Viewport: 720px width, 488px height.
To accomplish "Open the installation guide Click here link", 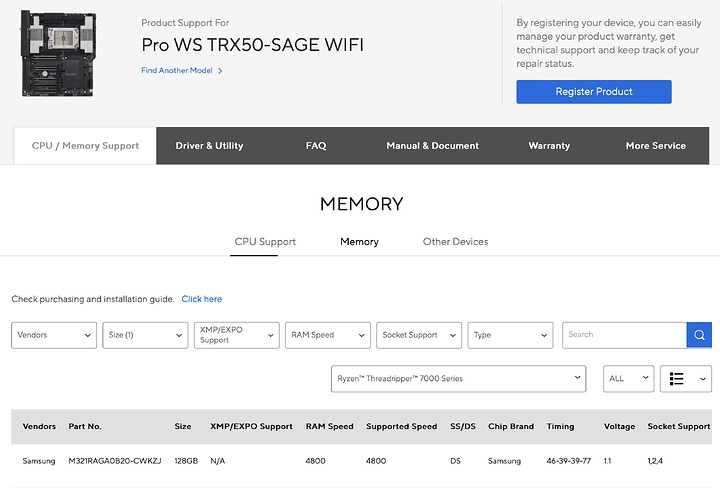I will point(202,299).
